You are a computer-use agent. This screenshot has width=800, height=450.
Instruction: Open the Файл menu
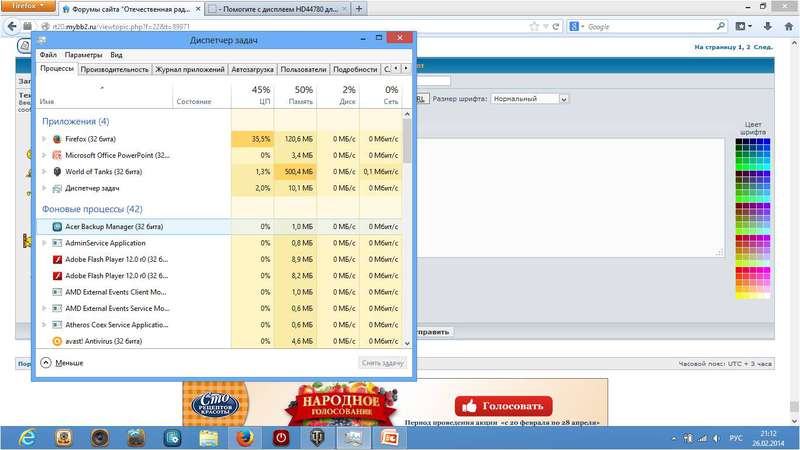tap(48, 55)
